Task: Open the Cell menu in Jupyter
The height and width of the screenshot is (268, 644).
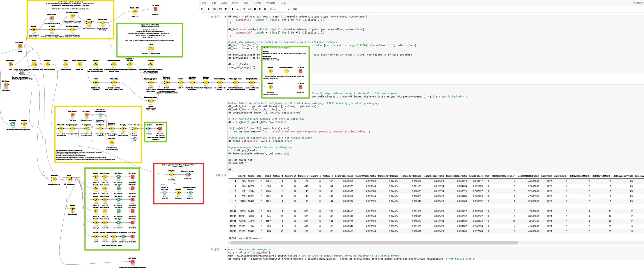Action: [246, 3]
